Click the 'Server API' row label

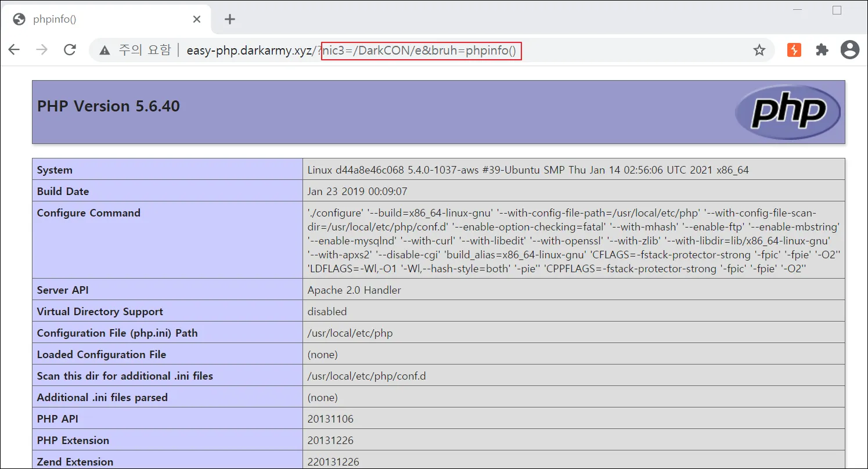(x=63, y=290)
